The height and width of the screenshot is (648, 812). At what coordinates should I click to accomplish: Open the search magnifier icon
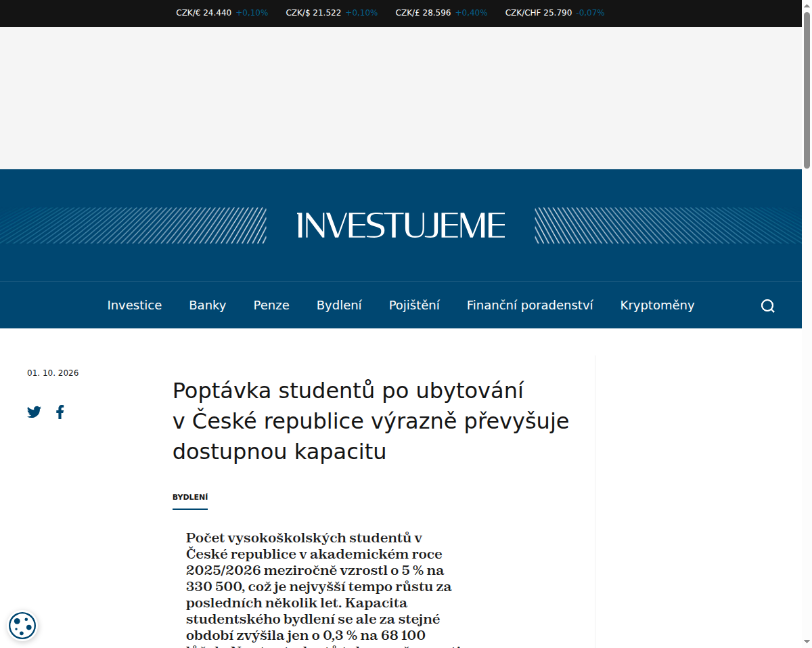pyautogui.click(x=767, y=306)
